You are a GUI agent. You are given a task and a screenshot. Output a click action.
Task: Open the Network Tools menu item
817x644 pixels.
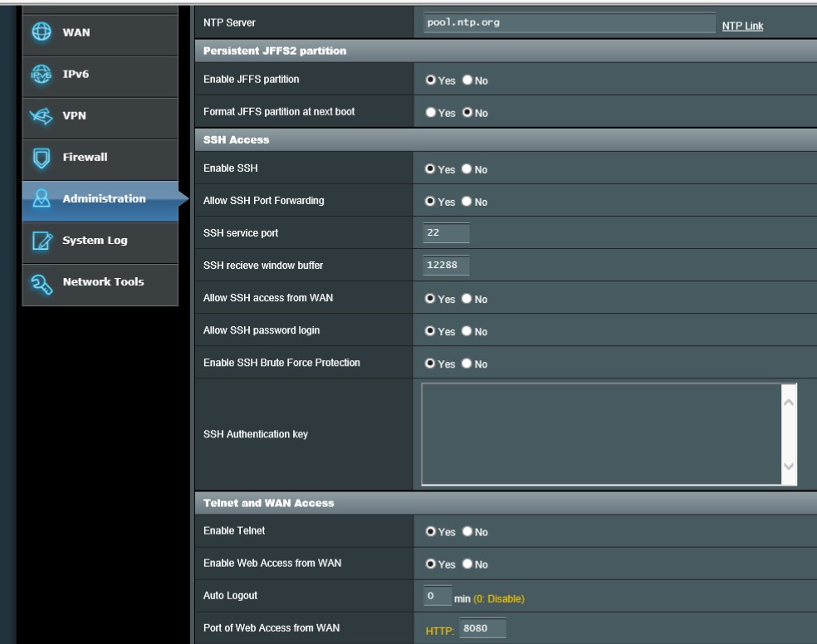[x=103, y=282]
